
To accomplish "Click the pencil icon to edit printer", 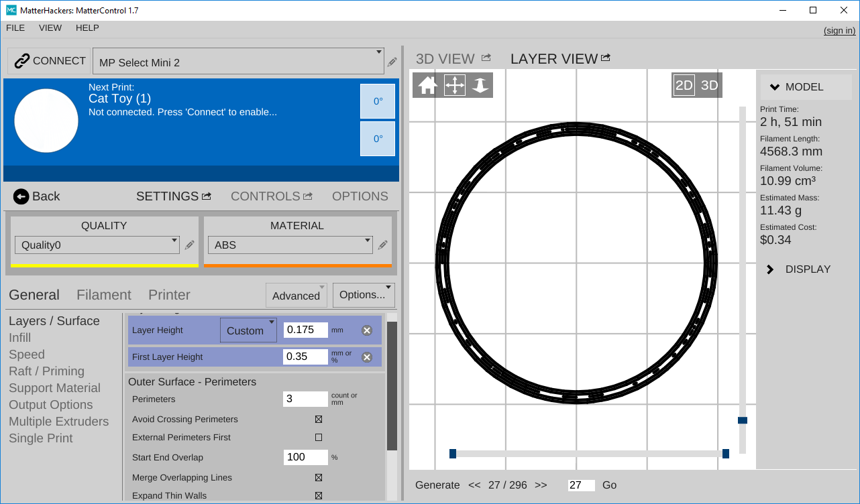I will (x=392, y=62).
